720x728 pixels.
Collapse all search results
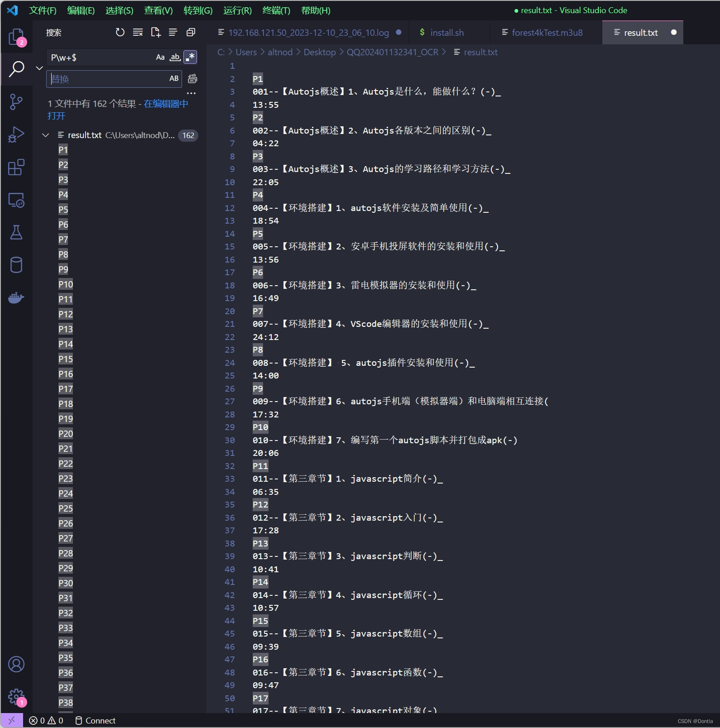coord(191,32)
